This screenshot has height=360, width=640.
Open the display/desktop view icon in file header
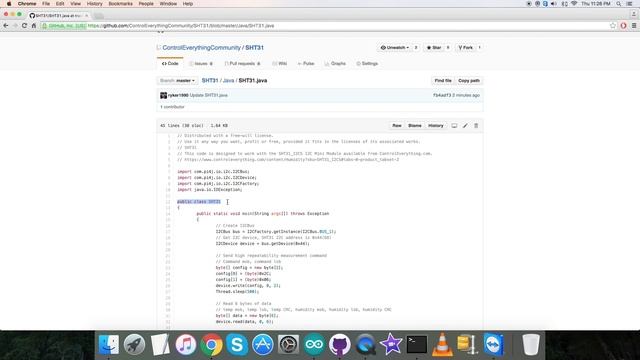pyautogui.click(x=454, y=126)
